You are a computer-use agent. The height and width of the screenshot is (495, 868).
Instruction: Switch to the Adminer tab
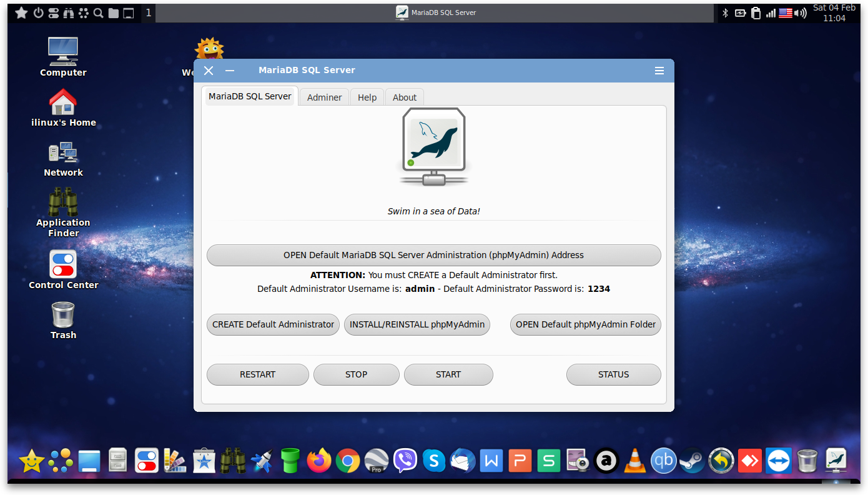(x=324, y=97)
